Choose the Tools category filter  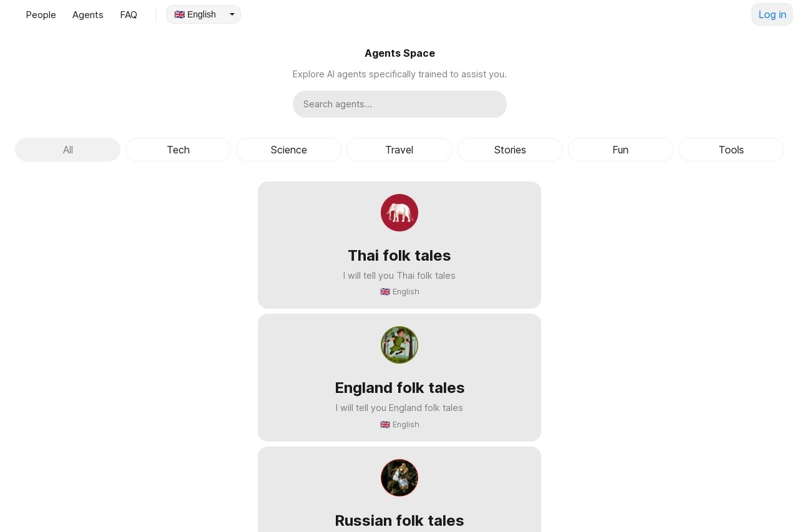click(x=731, y=150)
